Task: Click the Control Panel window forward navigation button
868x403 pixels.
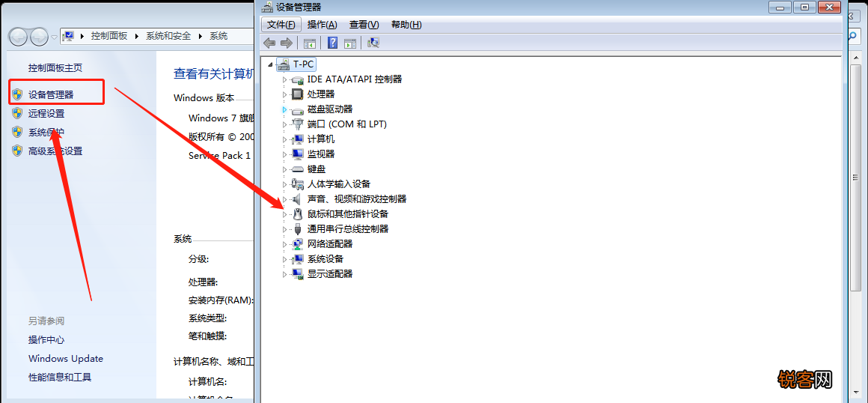Action: [39, 37]
